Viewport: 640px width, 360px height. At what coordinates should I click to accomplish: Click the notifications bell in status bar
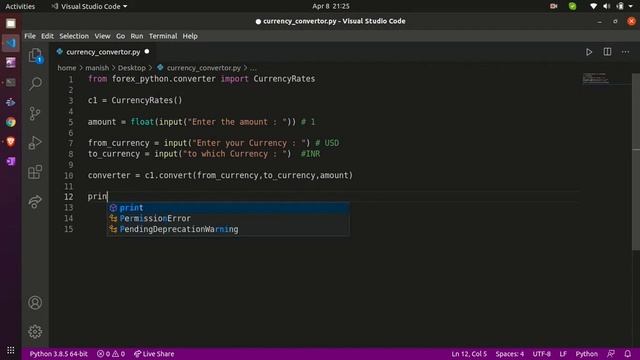628,353
